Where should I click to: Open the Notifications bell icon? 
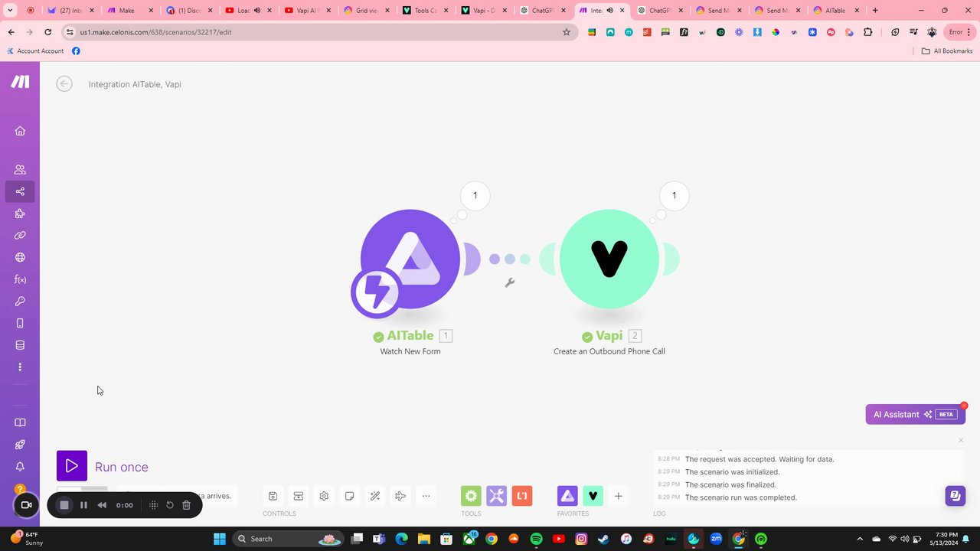pyautogui.click(x=20, y=467)
